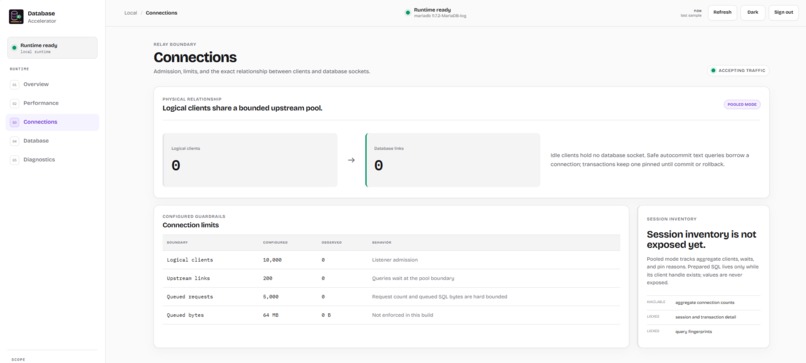Click the Sign out button

783,12
